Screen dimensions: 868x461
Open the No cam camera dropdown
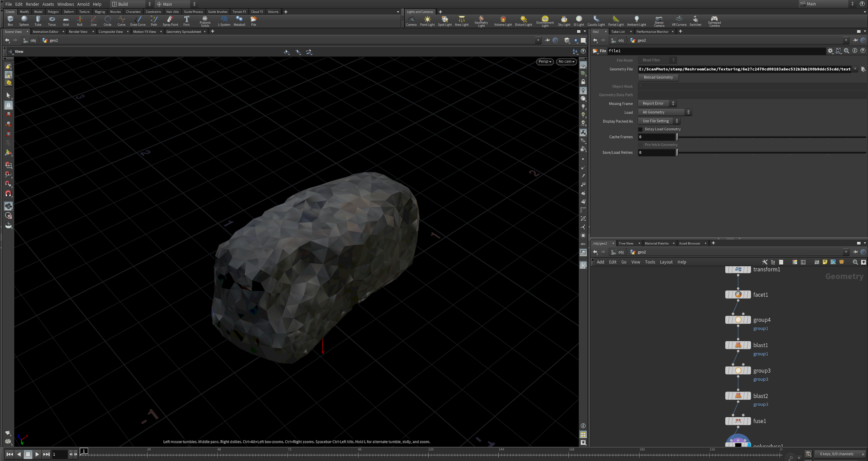[x=566, y=61]
